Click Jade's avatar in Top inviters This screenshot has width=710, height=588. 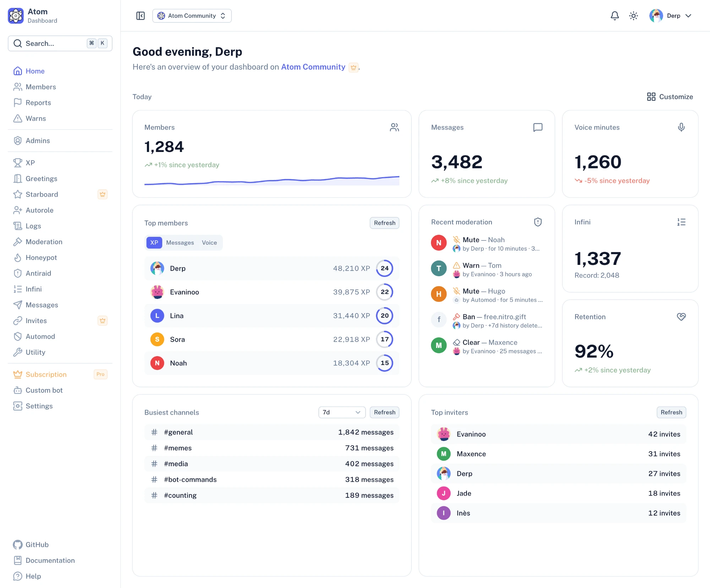click(443, 493)
